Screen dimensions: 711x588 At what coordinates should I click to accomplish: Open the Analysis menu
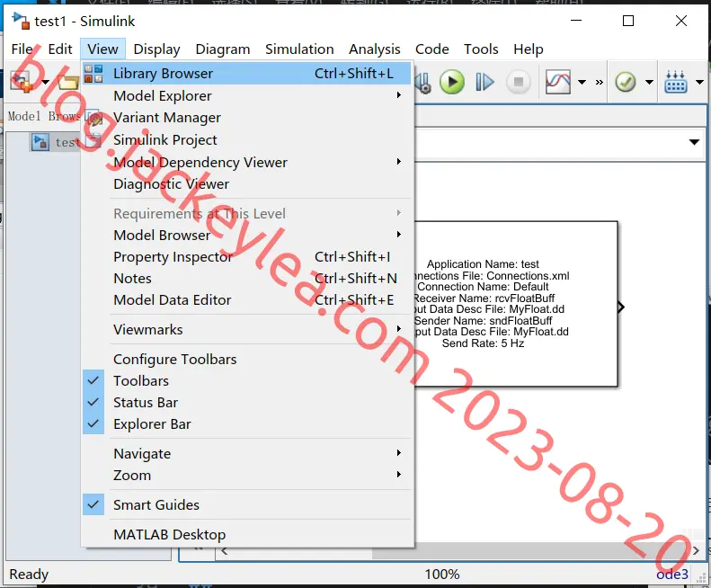tap(375, 49)
